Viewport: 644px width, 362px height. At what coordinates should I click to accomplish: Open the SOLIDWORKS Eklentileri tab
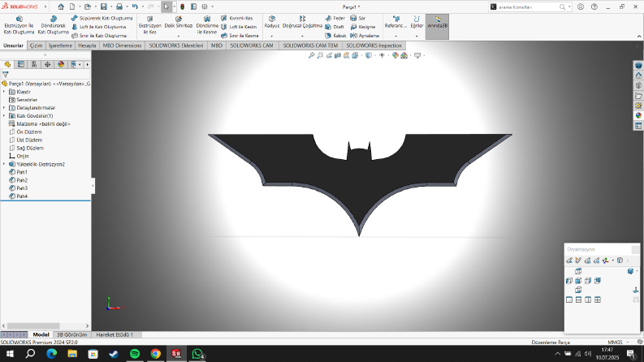175,45
